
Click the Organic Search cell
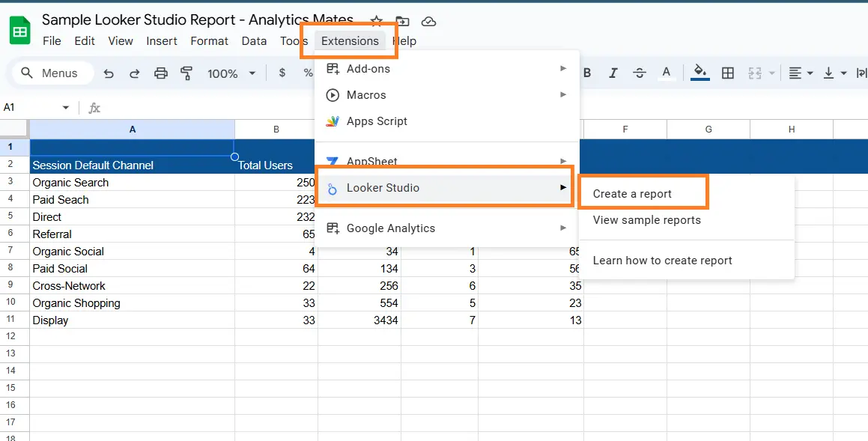(x=133, y=183)
